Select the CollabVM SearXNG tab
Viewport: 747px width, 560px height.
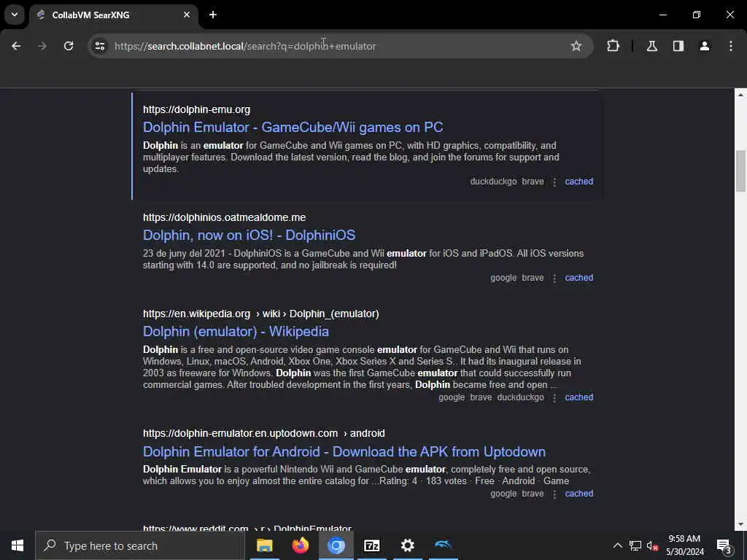(x=113, y=15)
